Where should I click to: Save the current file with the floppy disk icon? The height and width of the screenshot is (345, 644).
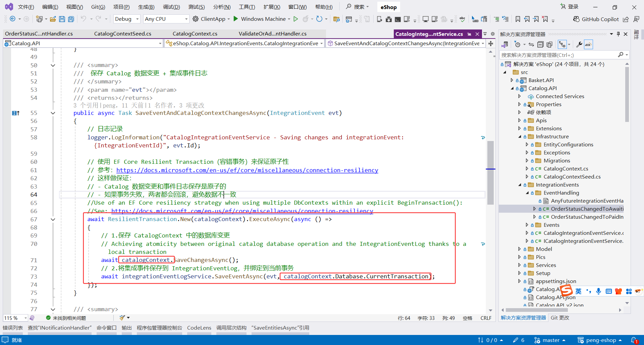point(62,19)
